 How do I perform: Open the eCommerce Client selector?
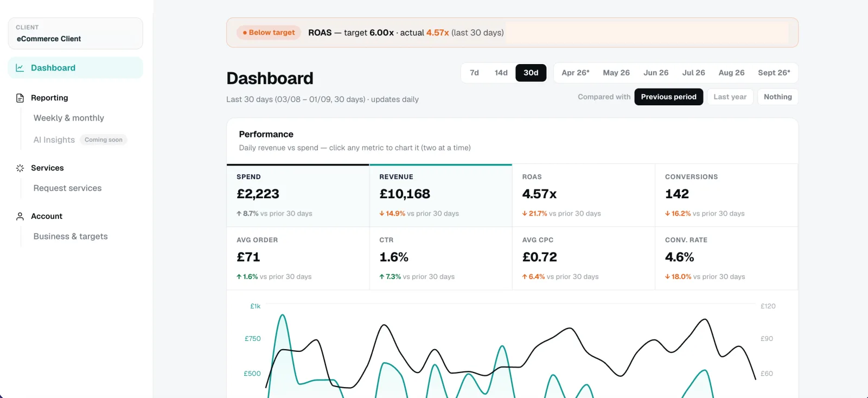coord(75,34)
